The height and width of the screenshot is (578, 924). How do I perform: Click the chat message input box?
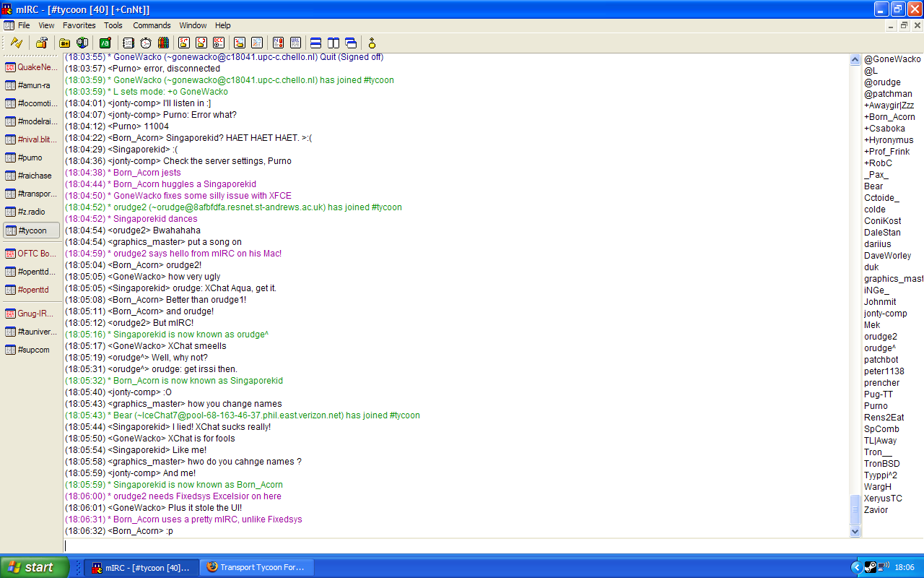pos(455,545)
